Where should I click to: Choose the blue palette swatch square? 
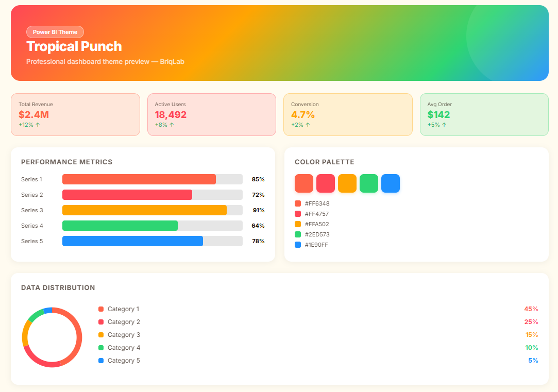(x=391, y=183)
